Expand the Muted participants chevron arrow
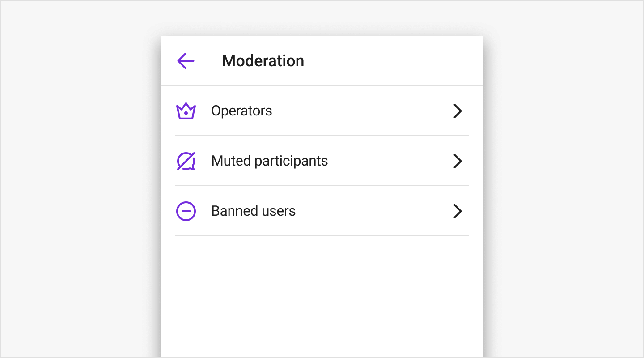Screen dimensions: 644x358 (x=458, y=161)
